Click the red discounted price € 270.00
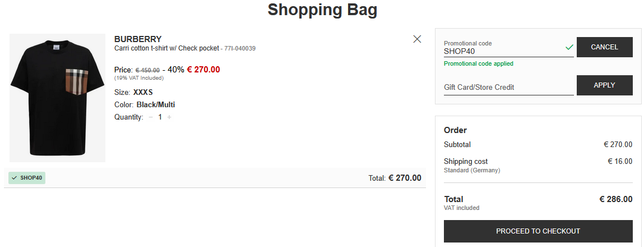 coord(203,70)
